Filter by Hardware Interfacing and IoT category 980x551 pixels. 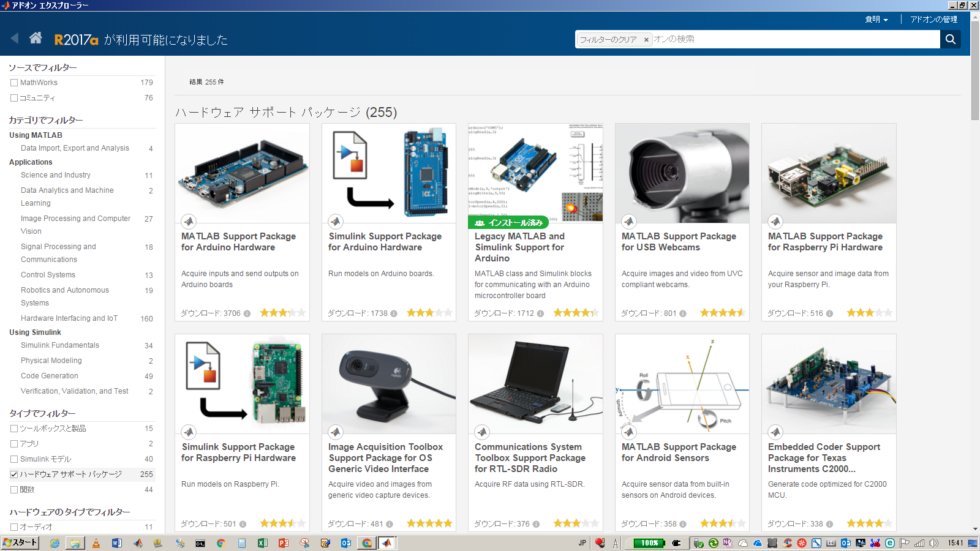coord(69,318)
